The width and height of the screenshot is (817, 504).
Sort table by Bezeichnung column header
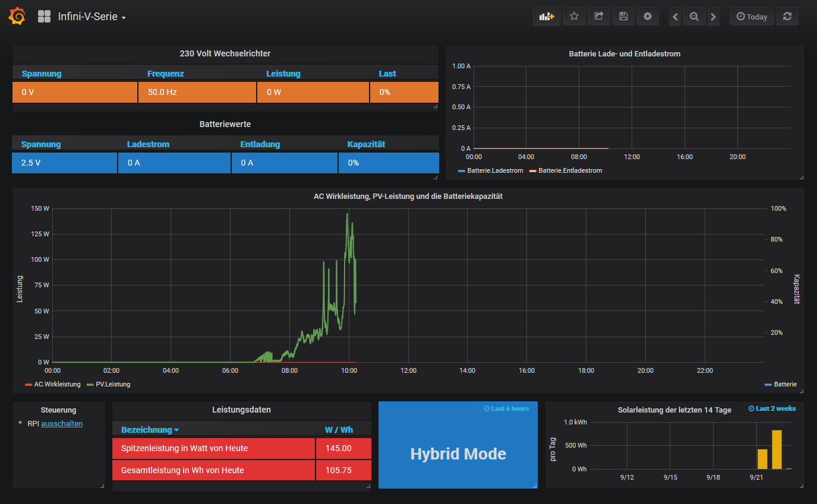coord(146,430)
